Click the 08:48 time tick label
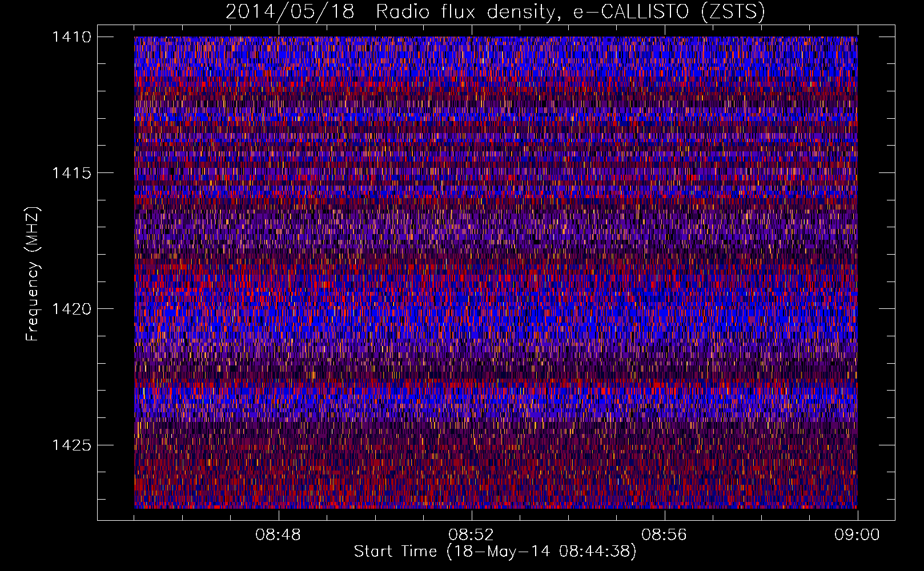 pyautogui.click(x=278, y=535)
